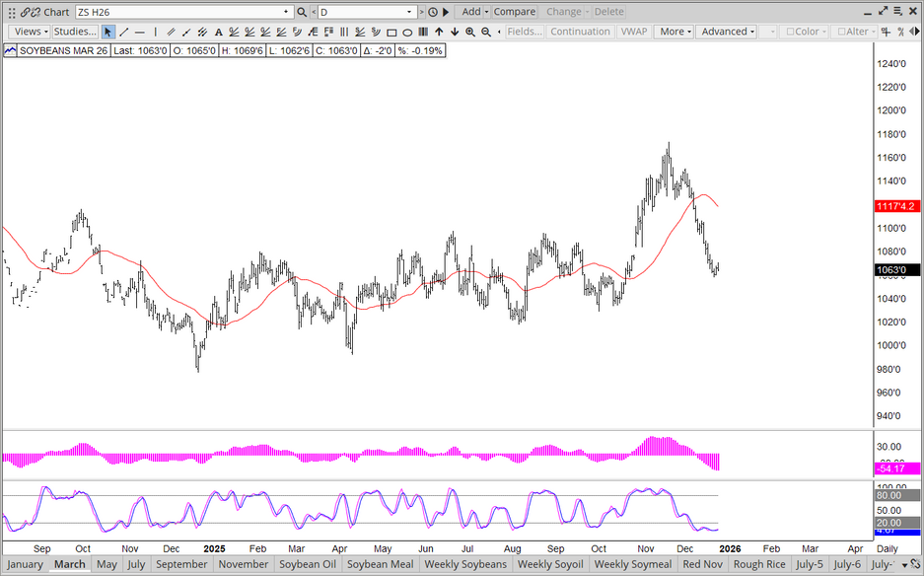The width and height of the screenshot is (924, 576).
Task: Tick the Alter checkbox
Action: 841,32
